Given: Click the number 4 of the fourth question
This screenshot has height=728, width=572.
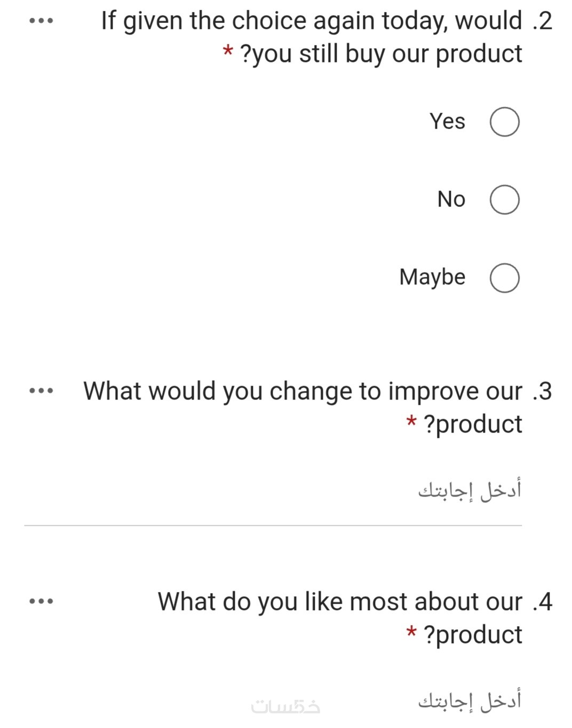Looking at the screenshot, I should (544, 602).
